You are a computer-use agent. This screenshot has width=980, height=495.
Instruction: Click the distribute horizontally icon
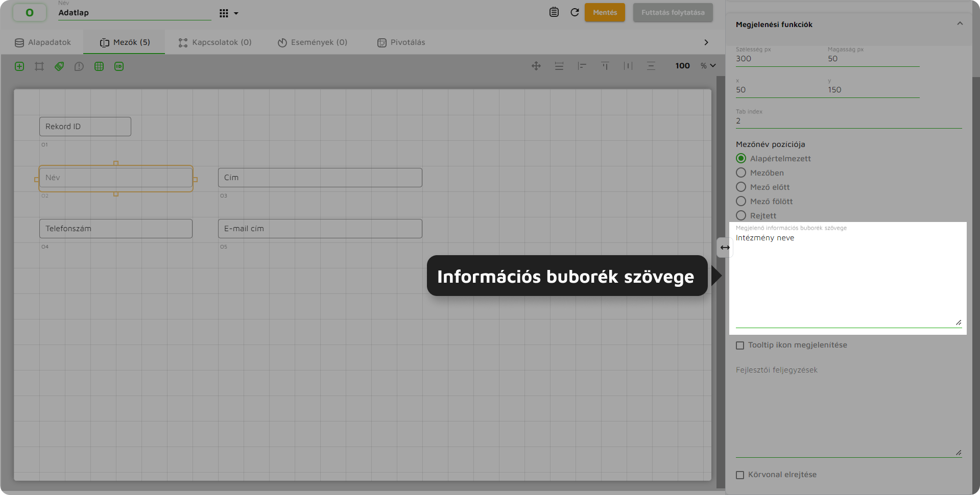pos(628,66)
